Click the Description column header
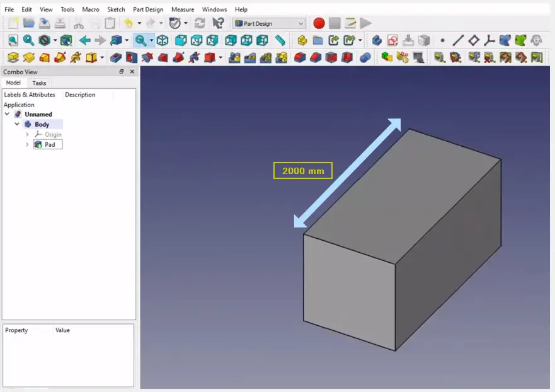The image size is (555, 392). 80,95
